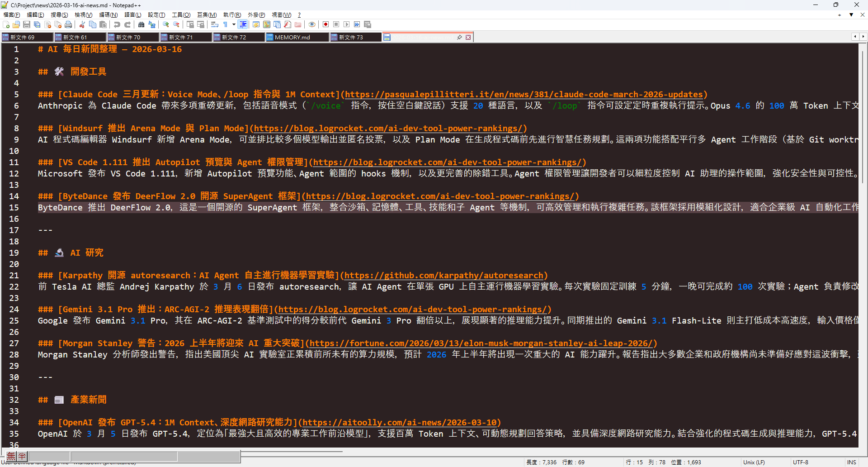Save the current document via floppy icon
The width and height of the screenshot is (868, 467).
(27, 25)
